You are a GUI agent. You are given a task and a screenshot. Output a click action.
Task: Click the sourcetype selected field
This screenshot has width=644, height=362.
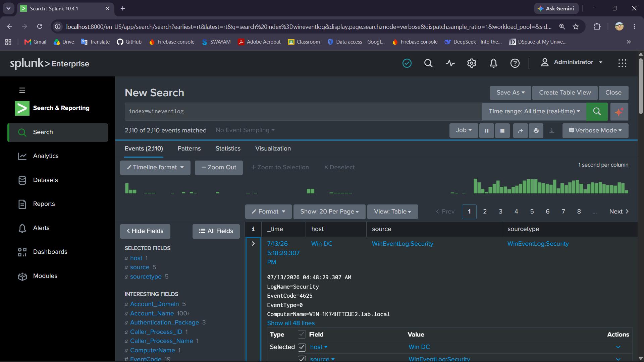[x=146, y=277]
